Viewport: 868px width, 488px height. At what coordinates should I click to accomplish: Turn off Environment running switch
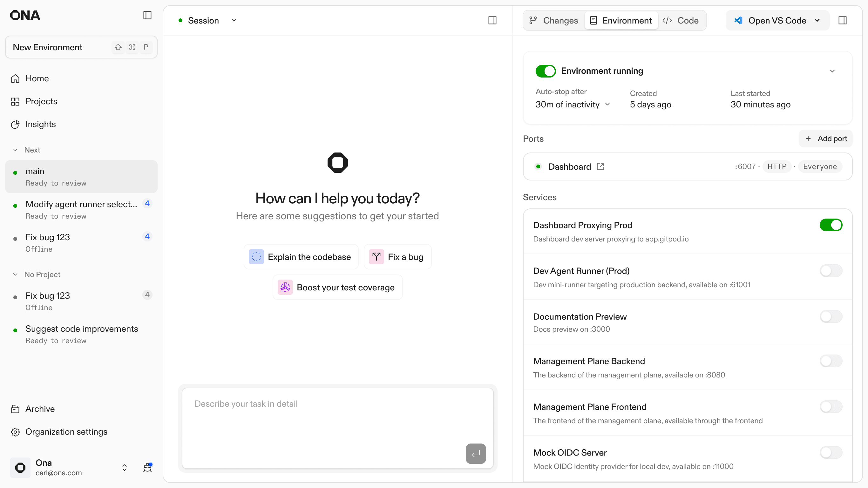point(546,71)
